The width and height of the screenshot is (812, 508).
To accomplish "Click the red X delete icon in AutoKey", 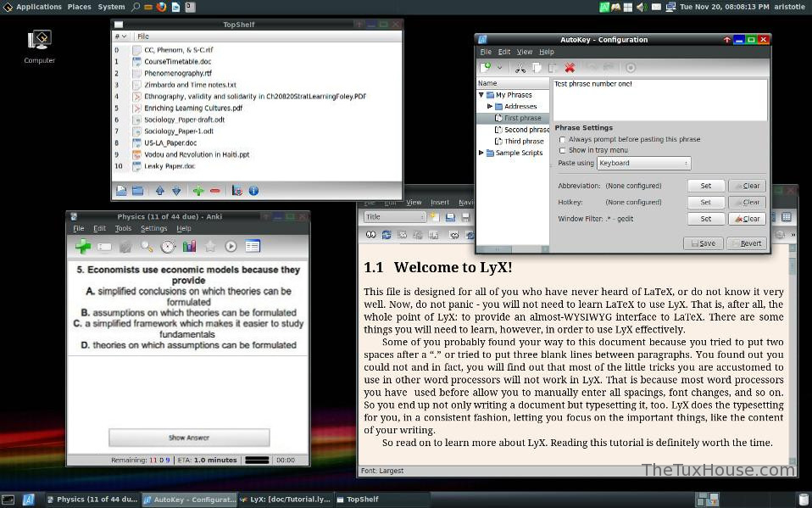I will point(570,68).
